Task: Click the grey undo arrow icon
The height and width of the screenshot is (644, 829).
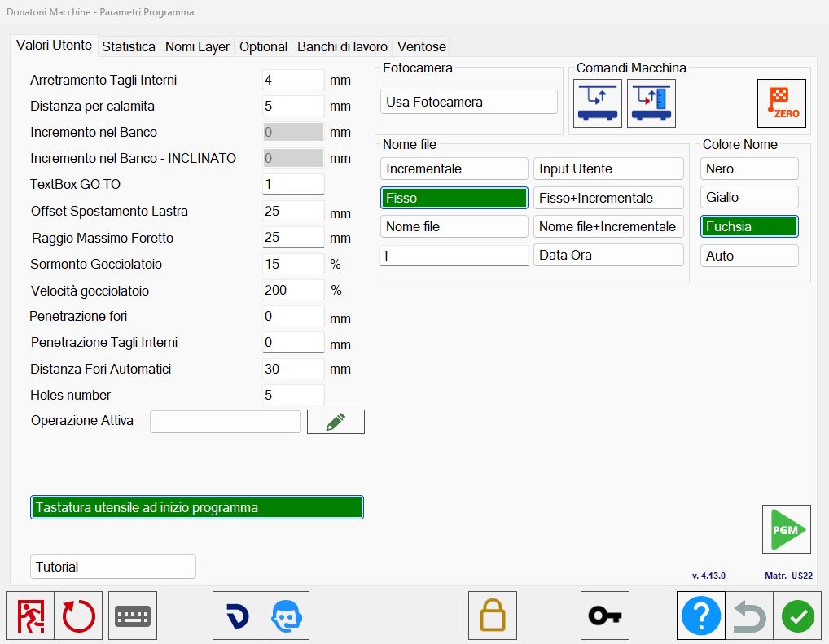Action: click(x=749, y=616)
